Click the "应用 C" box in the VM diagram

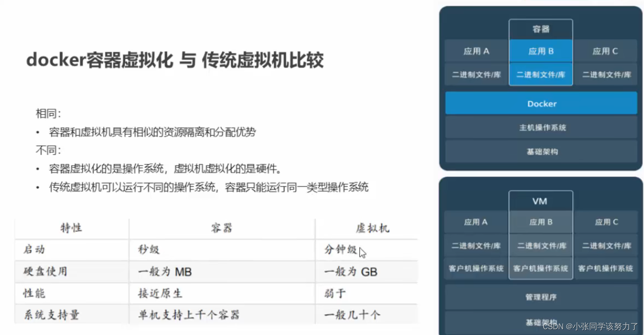[x=606, y=222]
